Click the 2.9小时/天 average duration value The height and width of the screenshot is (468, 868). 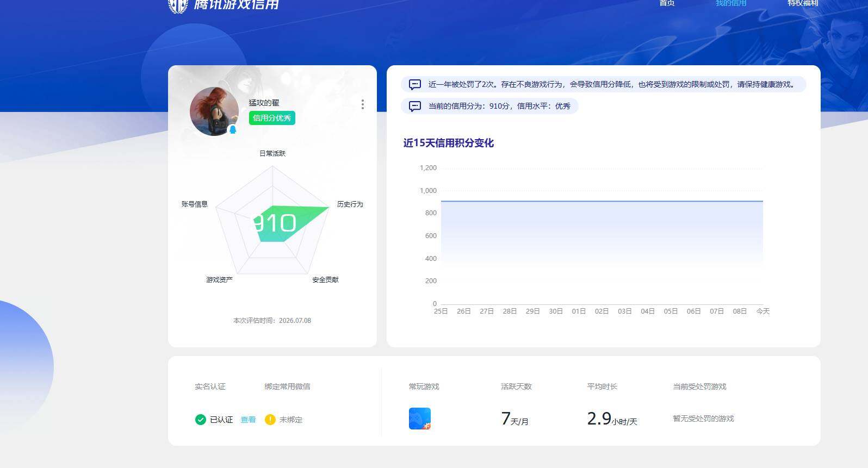pyautogui.click(x=612, y=419)
